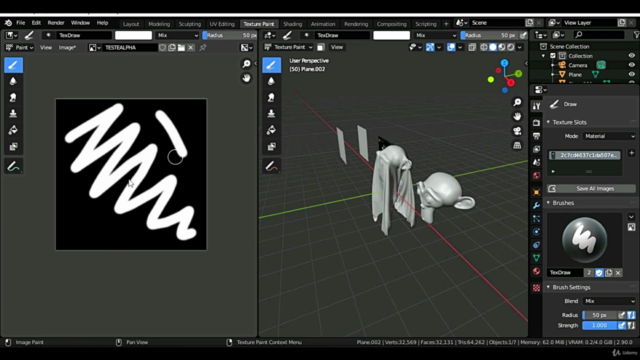Open the Modifiers wrench properties tab
The height and width of the screenshot is (360, 640).
[x=536, y=205]
